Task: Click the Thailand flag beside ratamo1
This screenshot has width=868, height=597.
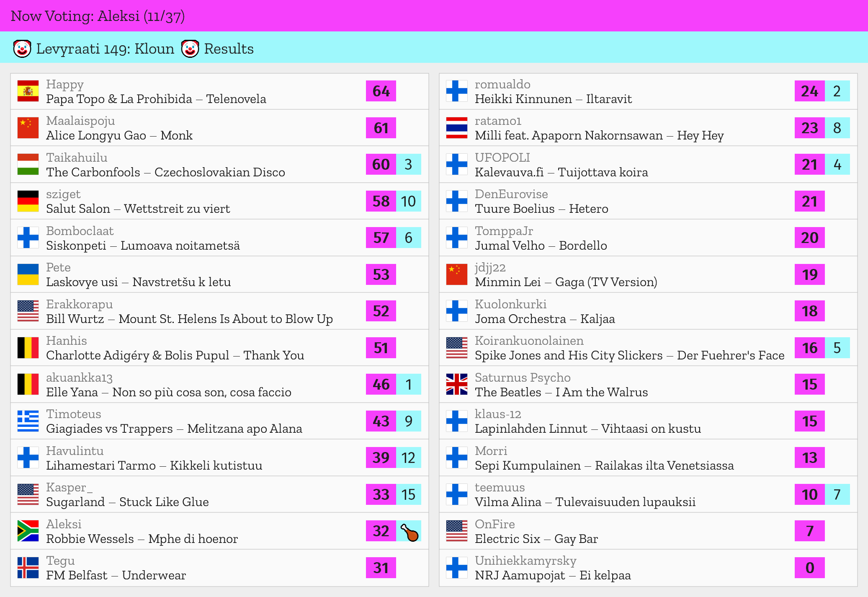Action: 456,128
